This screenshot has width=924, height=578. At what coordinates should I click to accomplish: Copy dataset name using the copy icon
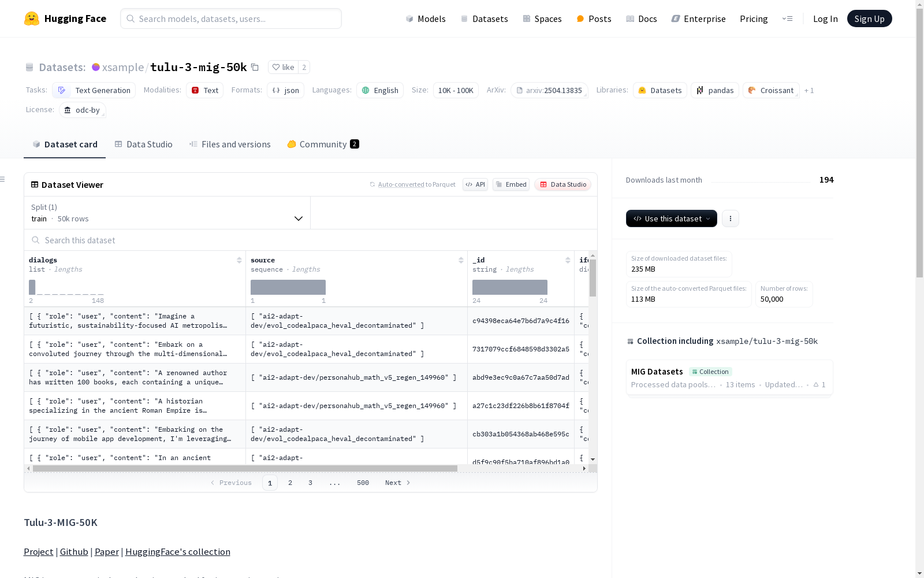pos(255,67)
